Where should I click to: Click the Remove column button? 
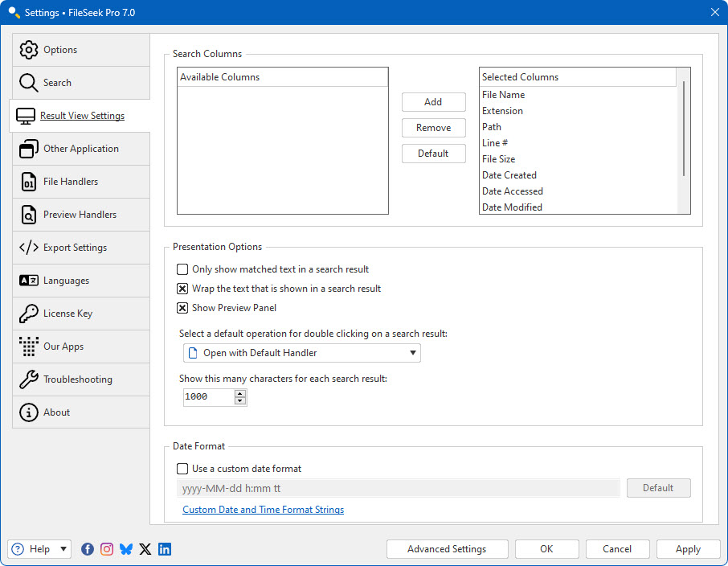click(434, 128)
